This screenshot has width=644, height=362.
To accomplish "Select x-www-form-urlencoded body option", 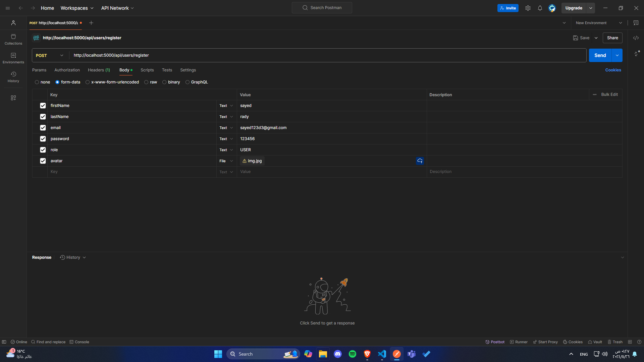I will (88, 82).
